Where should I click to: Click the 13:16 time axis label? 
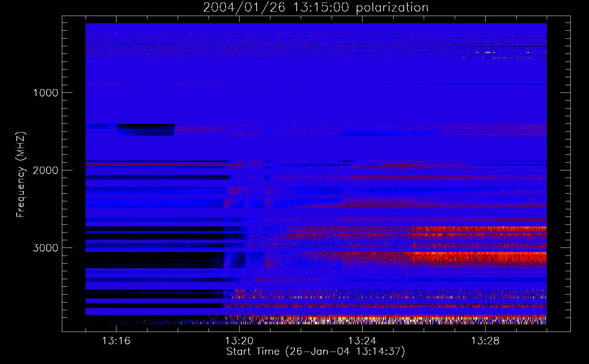pyautogui.click(x=116, y=341)
